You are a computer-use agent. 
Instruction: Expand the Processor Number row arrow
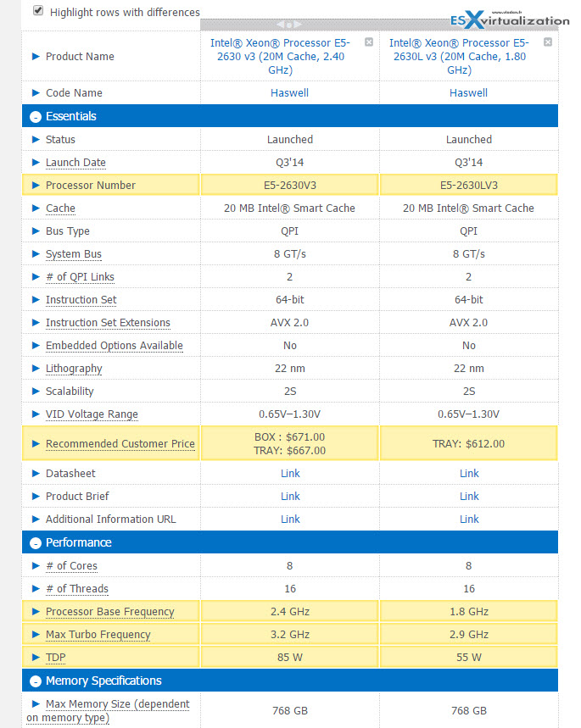pyautogui.click(x=36, y=186)
